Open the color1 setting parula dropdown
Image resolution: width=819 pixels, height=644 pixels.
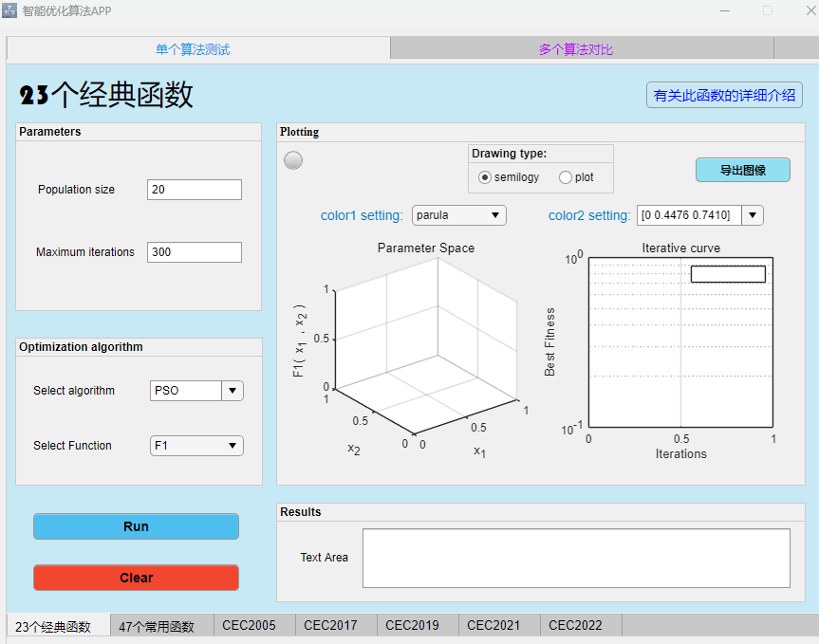pos(459,215)
